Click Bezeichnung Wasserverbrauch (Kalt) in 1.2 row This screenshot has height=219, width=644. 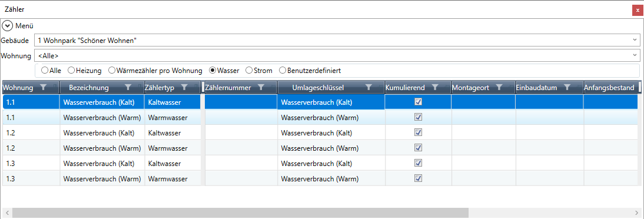pos(102,132)
